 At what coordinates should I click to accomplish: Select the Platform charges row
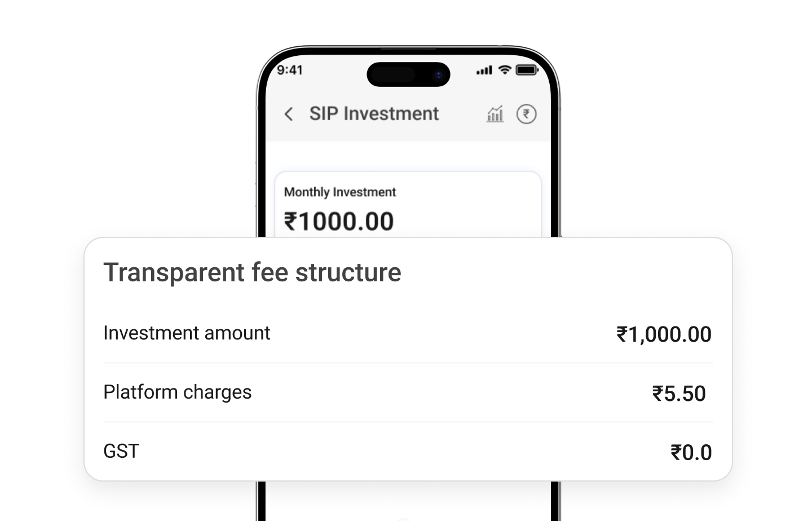(x=177, y=392)
